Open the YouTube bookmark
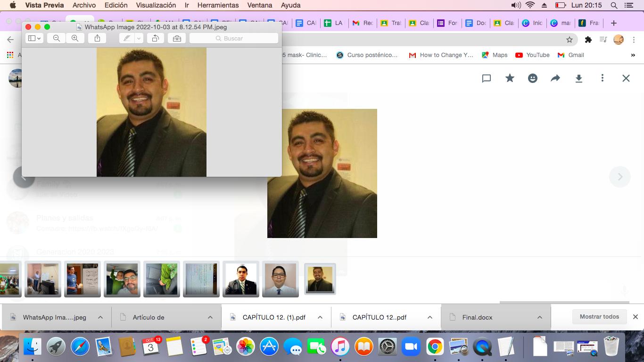The height and width of the screenshot is (362, 644). point(532,55)
